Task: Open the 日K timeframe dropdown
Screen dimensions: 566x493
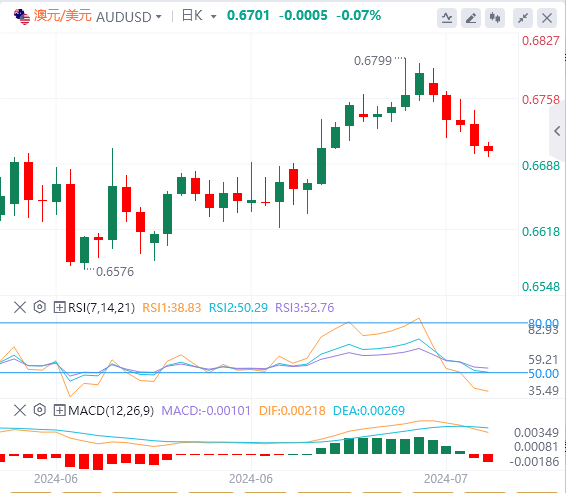Action: point(199,16)
